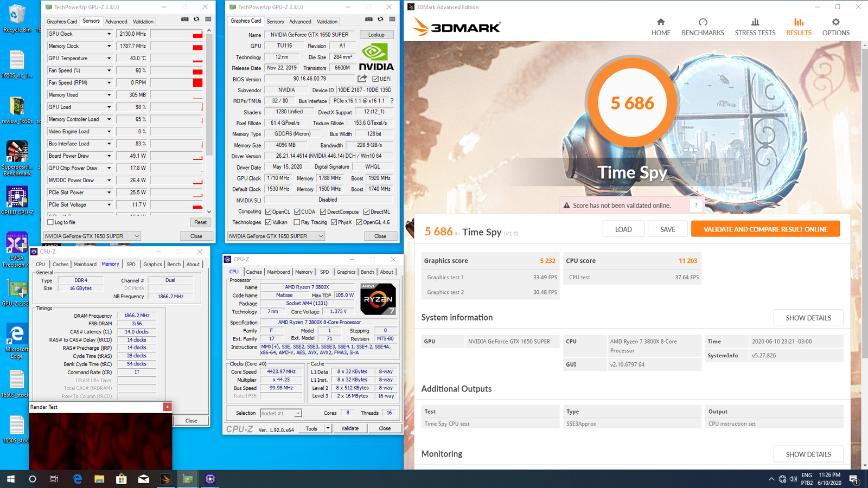The height and width of the screenshot is (488, 868).
Task: Switch to Advanced tab in GPU-Z Sensors window
Action: point(116,22)
